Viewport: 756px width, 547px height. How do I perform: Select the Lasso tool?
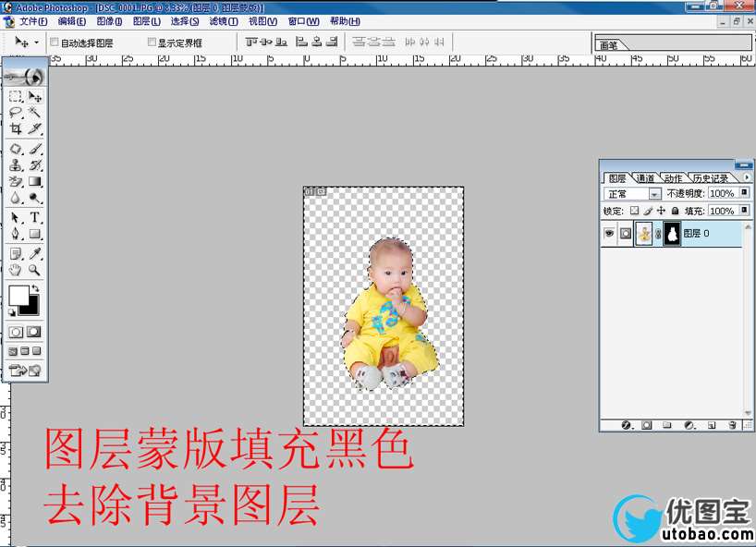(16, 113)
